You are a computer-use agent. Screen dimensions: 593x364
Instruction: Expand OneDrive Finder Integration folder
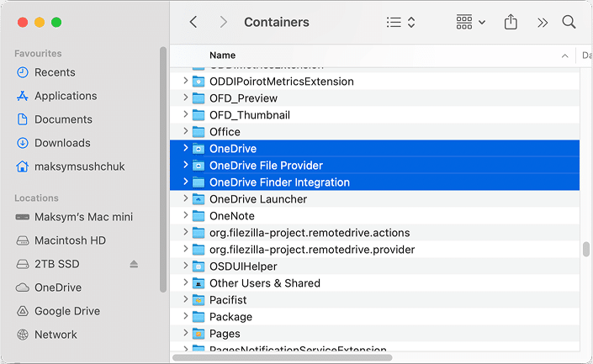point(185,182)
